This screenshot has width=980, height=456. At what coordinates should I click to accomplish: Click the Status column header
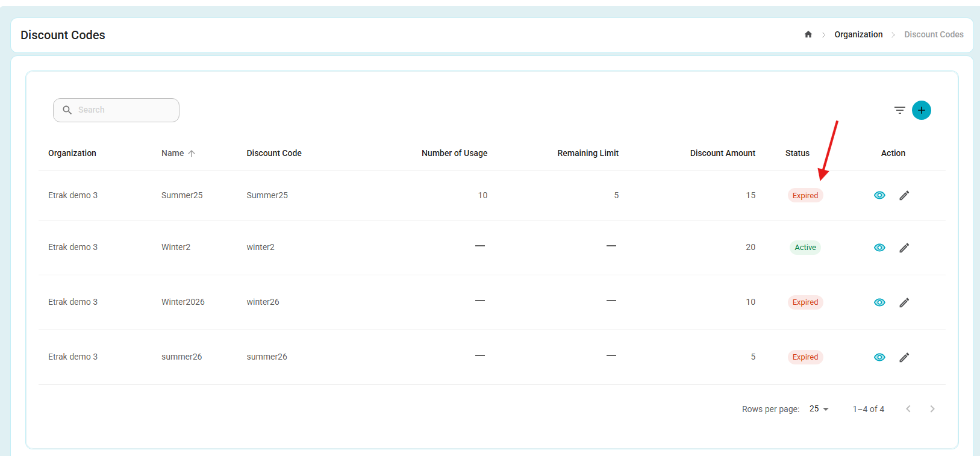[797, 153]
